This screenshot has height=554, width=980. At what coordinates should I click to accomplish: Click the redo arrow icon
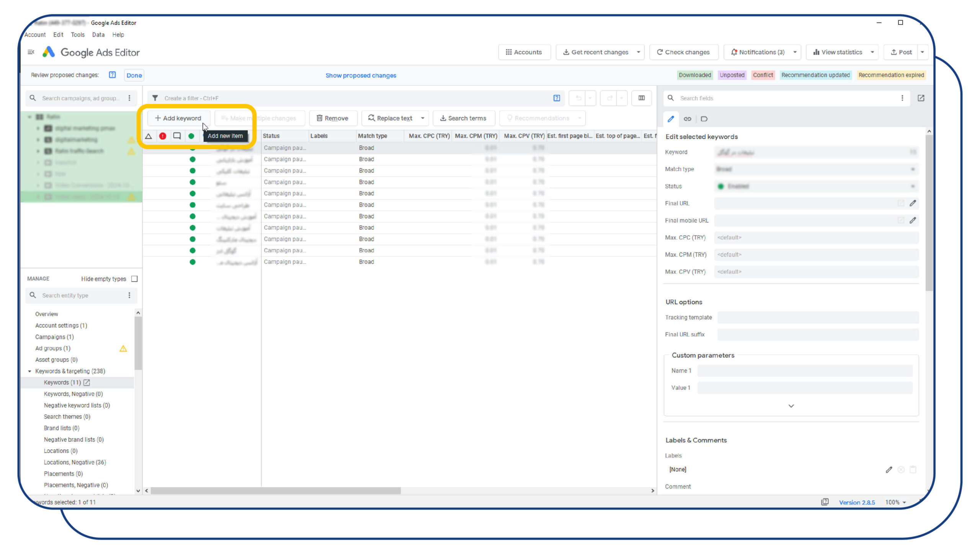pos(610,98)
